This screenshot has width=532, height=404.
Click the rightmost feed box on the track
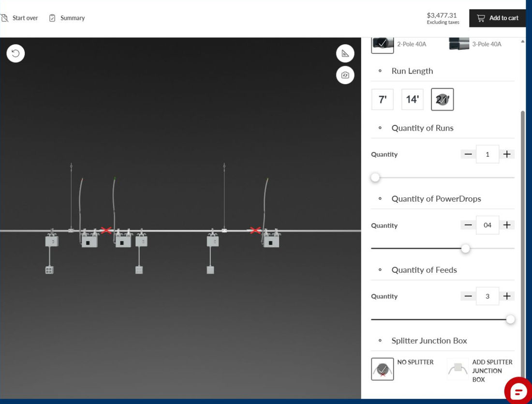click(271, 242)
